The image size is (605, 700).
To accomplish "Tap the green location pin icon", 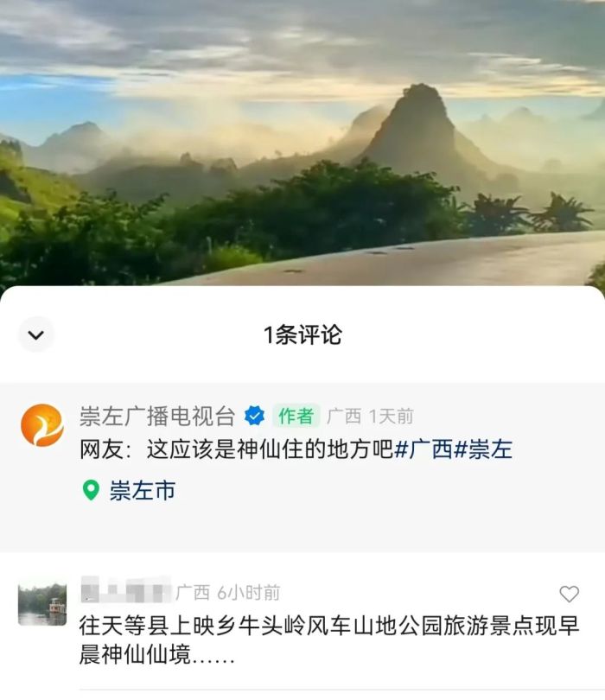I will 91,490.
